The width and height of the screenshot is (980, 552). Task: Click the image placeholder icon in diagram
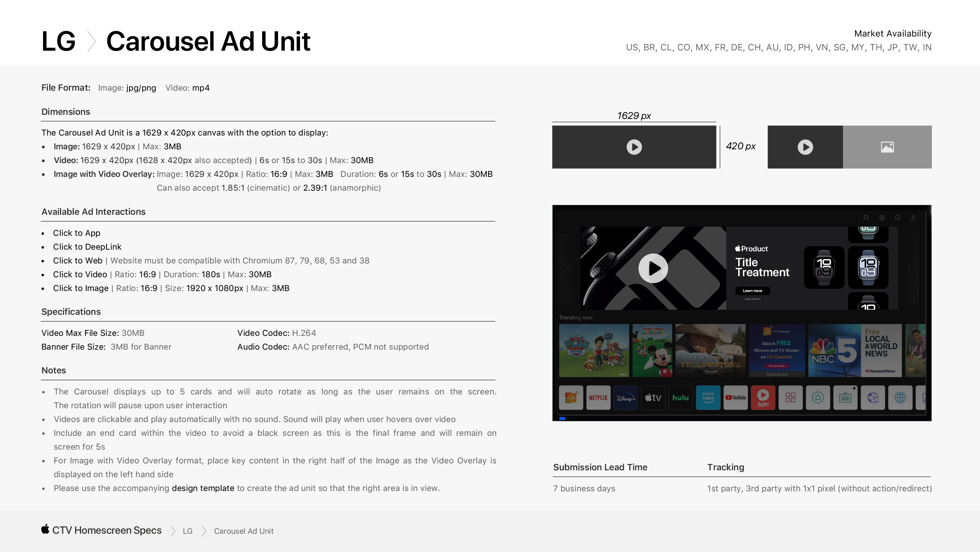tap(887, 147)
